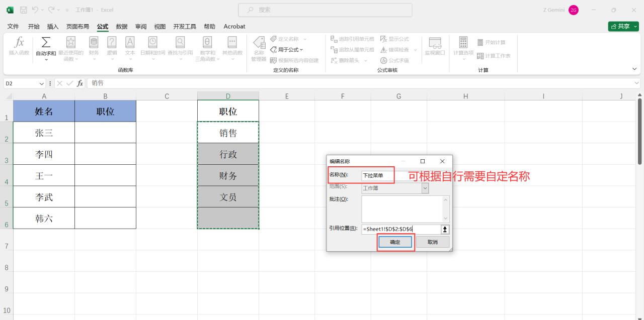This screenshot has height=320, width=644.
Task: Expand the 错误检查 dropdown arrow
Action: [x=415, y=50]
